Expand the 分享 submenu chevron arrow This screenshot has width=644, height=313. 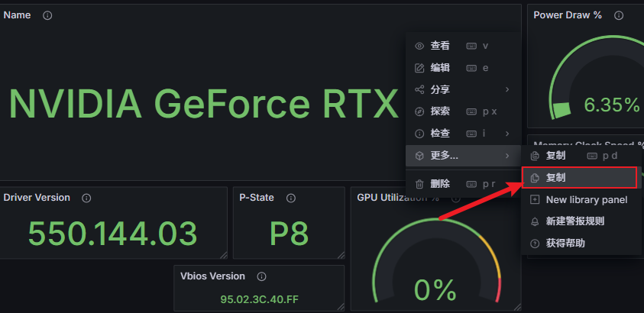click(x=508, y=89)
